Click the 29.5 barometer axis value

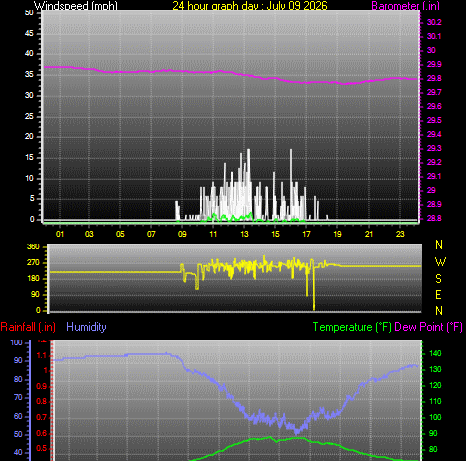click(x=434, y=120)
